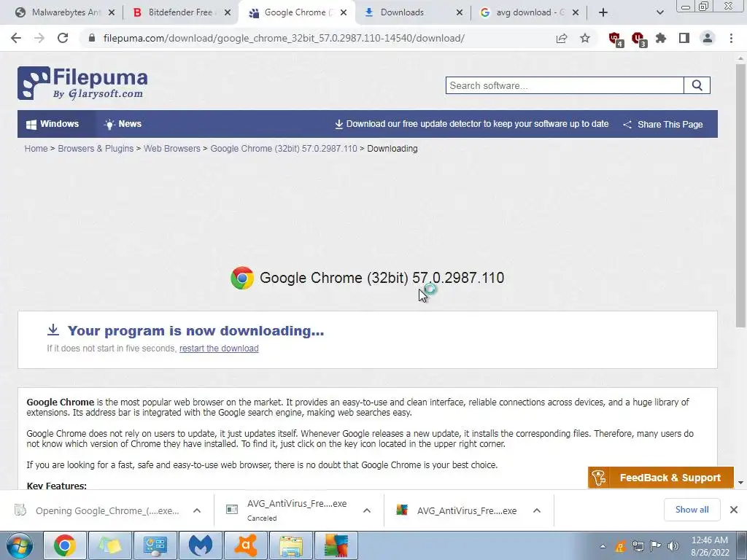Viewport: 747px width, 560px height.
Task: Click the forward navigation arrow
Action: [x=39, y=38]
